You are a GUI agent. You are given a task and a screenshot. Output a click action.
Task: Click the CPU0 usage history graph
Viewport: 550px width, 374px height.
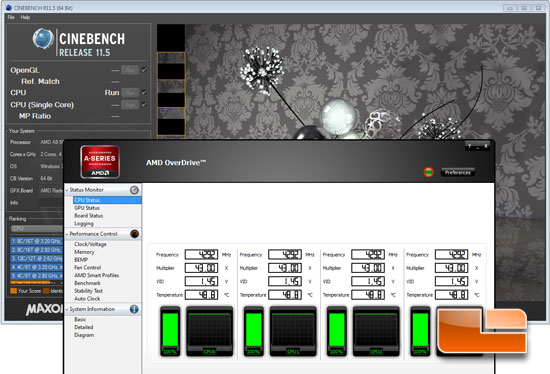point(209,331)
